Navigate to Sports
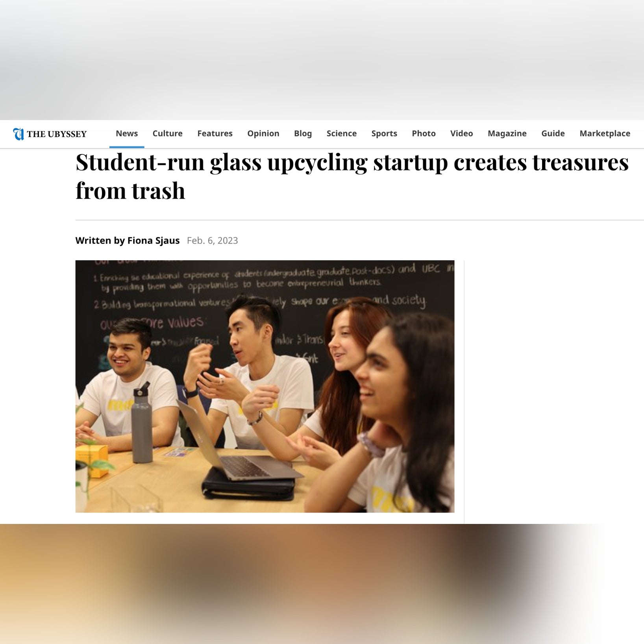The width and height of the screenshot is (644, 644). [384, 133]
